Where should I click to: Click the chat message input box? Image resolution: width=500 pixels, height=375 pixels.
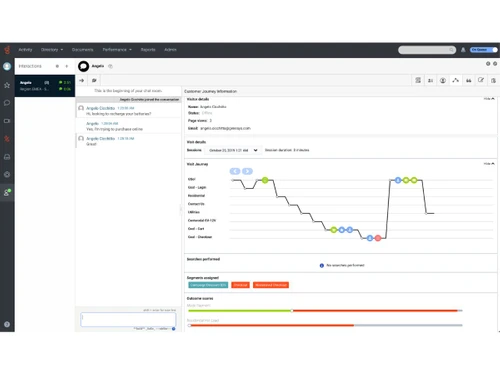(128, 320)
